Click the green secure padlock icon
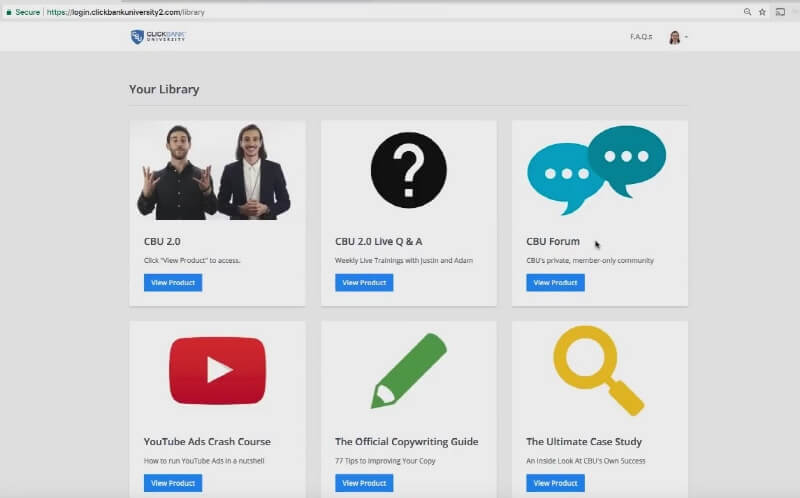The height and width of the screenshot is (498, 800). (x=9, y=12)
